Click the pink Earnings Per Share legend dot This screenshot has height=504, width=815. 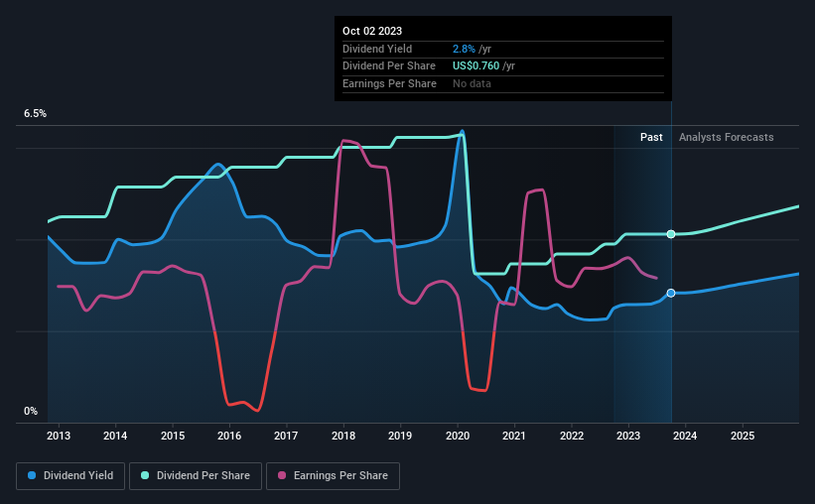coord(282,475)
